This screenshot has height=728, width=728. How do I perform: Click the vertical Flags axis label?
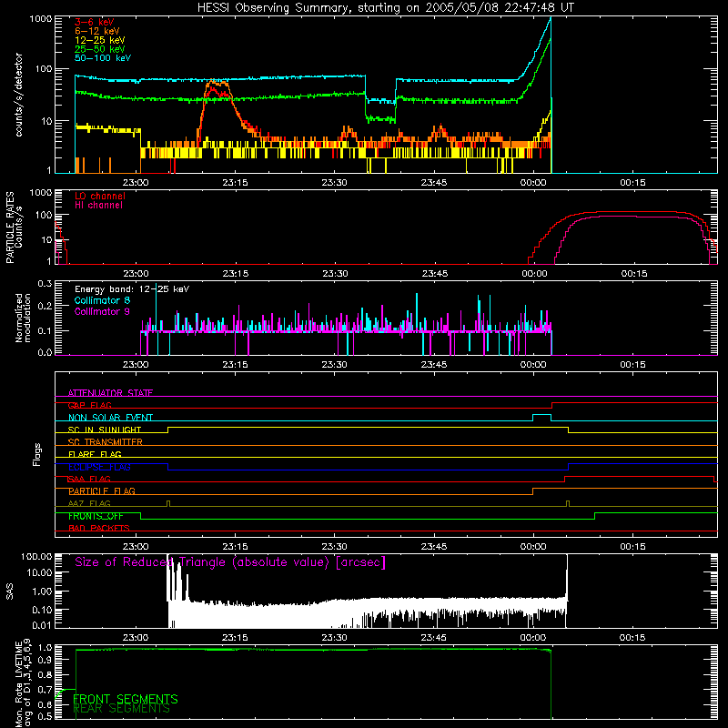click(x=37, y=454)
